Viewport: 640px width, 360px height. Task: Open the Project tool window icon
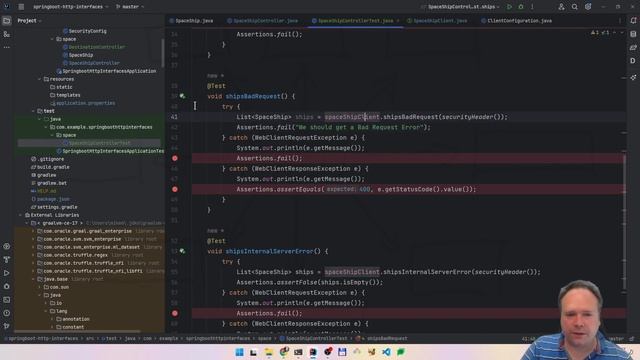pyautogui.click(x=7, y=20)
